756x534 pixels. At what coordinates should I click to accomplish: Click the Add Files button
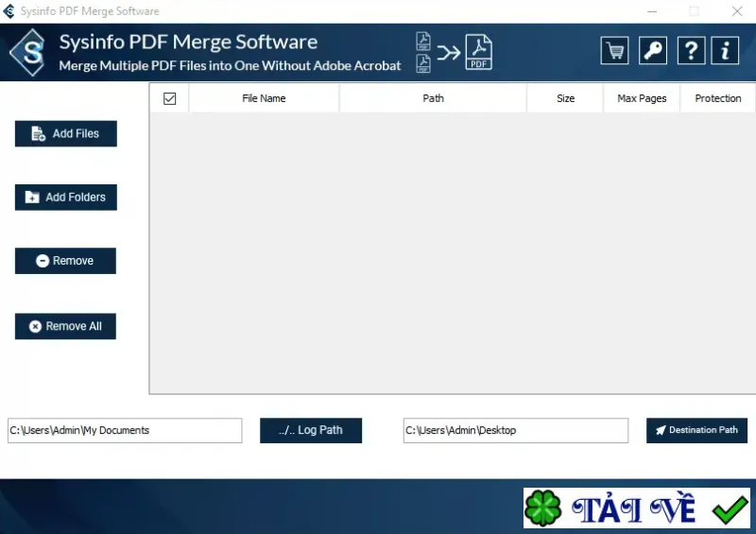[x=65, y=133]
